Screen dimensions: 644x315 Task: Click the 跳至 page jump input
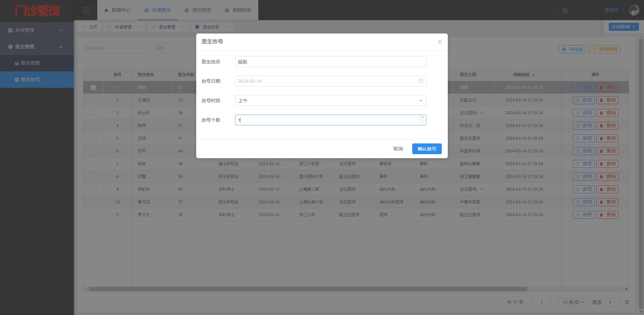(613, 302)
